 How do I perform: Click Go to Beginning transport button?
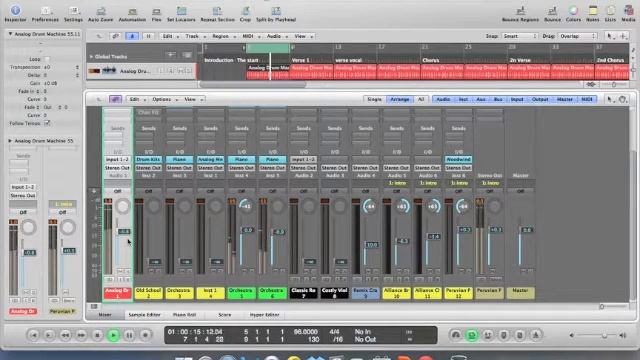tap(33, 335)
